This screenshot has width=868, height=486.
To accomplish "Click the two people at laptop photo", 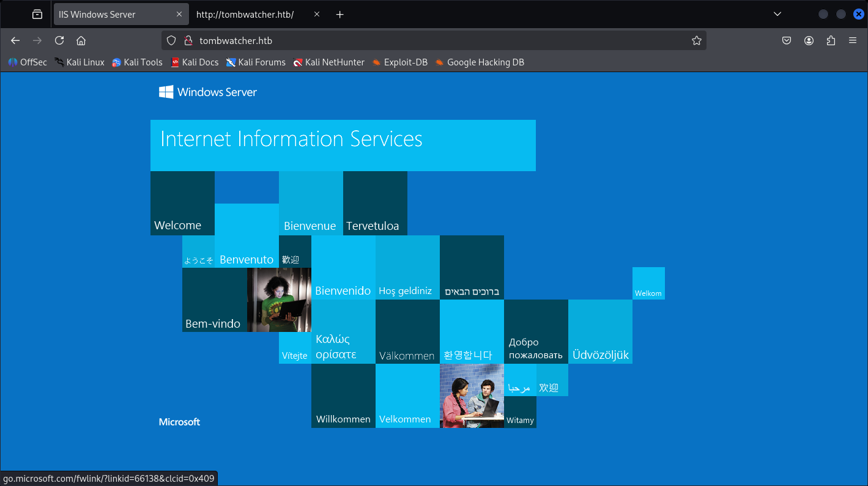I will click(472, 396).
